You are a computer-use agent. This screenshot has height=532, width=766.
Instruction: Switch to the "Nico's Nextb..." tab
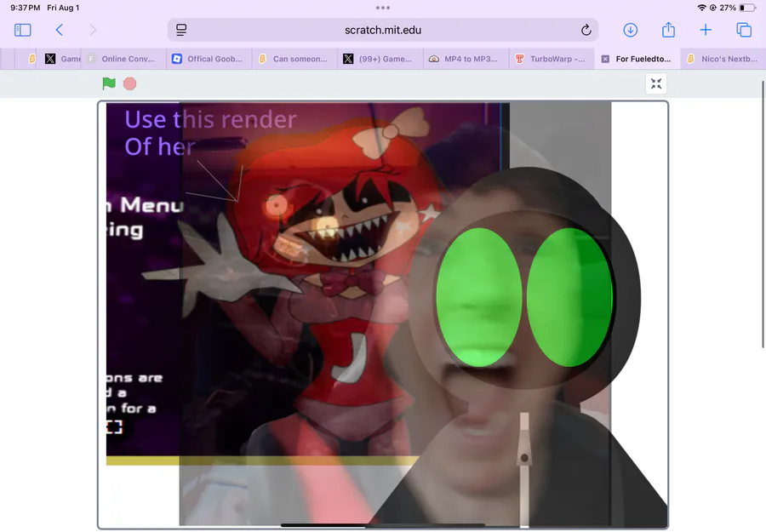point(723,59)
